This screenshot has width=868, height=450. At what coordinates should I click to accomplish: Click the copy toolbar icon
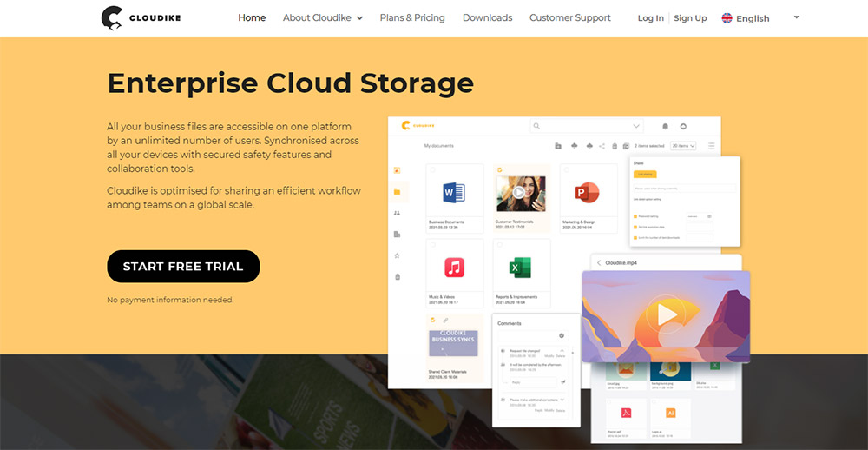626,146
